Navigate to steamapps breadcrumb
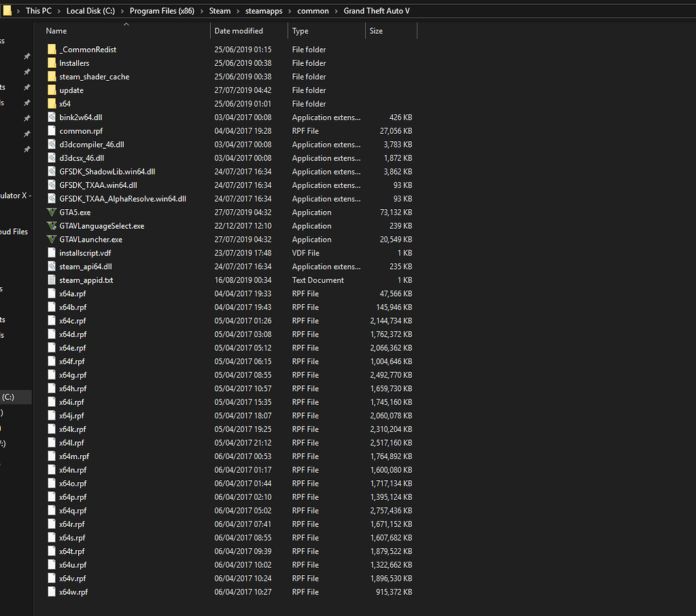This screenshot has height=616, width=696. pos(264,11)
